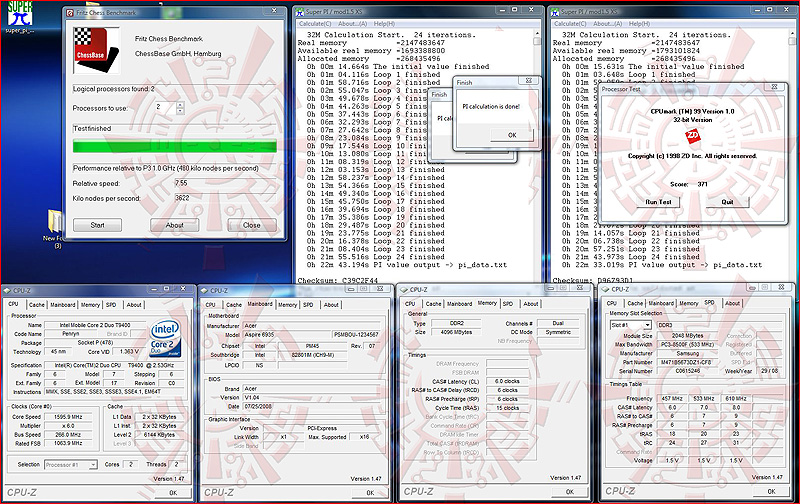Switch to Cache tab in Memory CPU-Z window

pos(434,304)
